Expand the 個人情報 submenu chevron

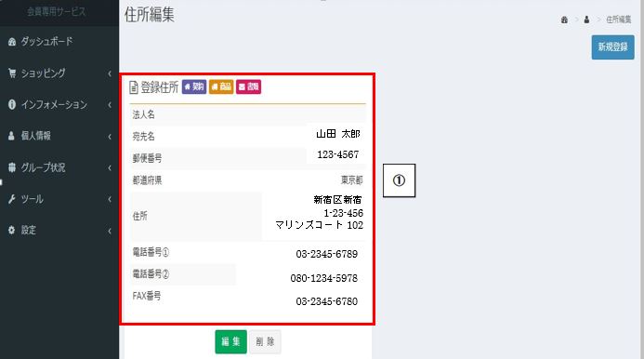coord(110,136)
